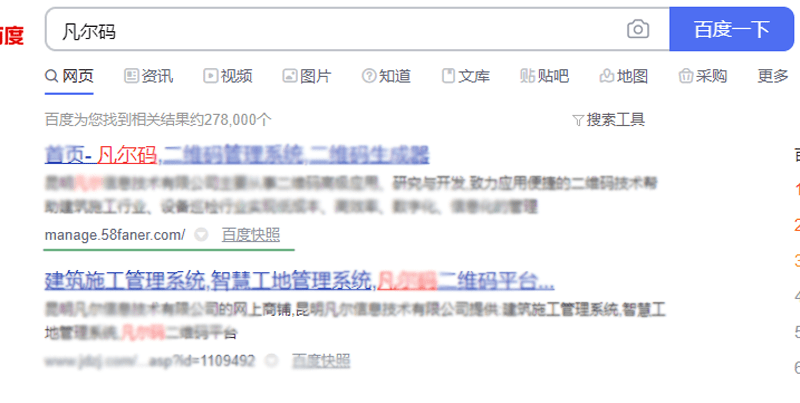The height and width of the screenshot is (403, 800).
Task: Click the search input field containing 凡尔码
Action: click(336, 30)
